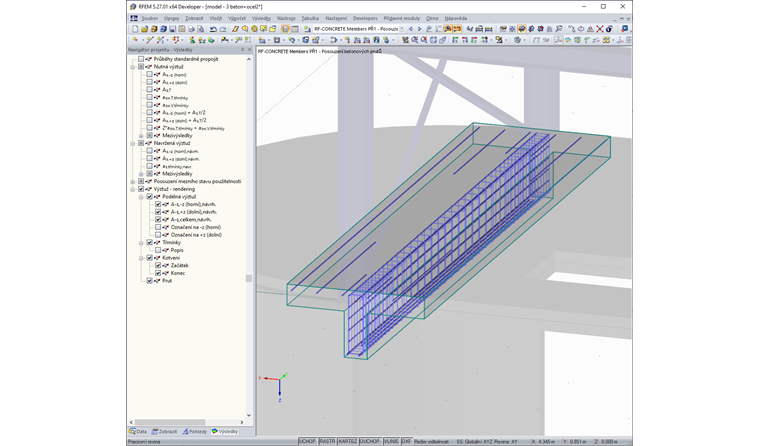The height and width of the screenshot is (446, 760).
Task: Uncheck the Třmínky checkbox
Action: click(x=150, y=242)
